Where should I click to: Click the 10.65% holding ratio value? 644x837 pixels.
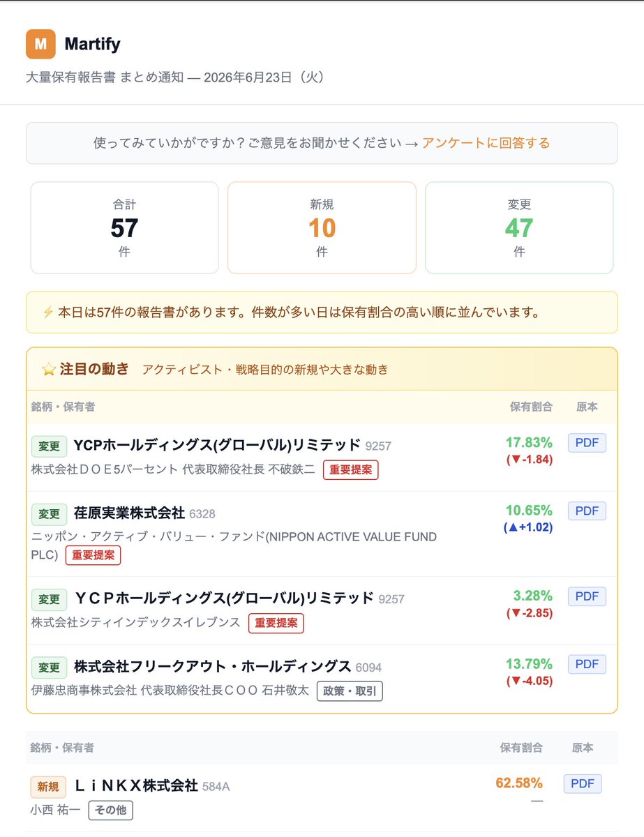click(529, 511)
